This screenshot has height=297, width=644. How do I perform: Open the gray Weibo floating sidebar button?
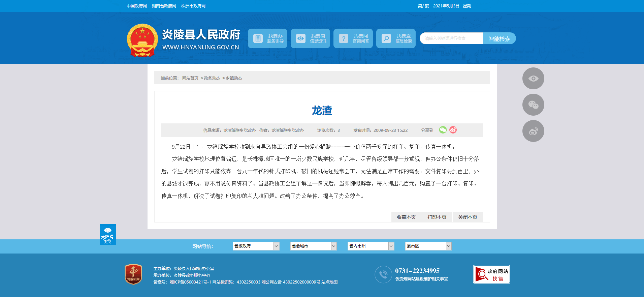533,131
